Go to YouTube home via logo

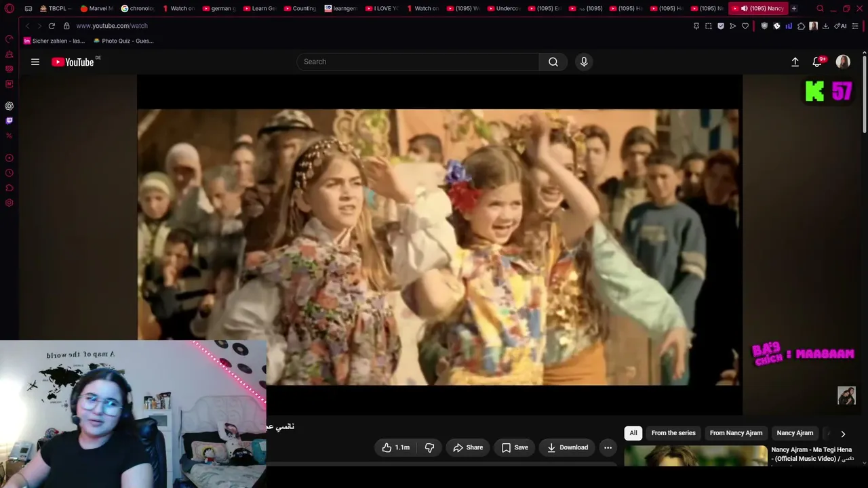(x=73, y=62)
